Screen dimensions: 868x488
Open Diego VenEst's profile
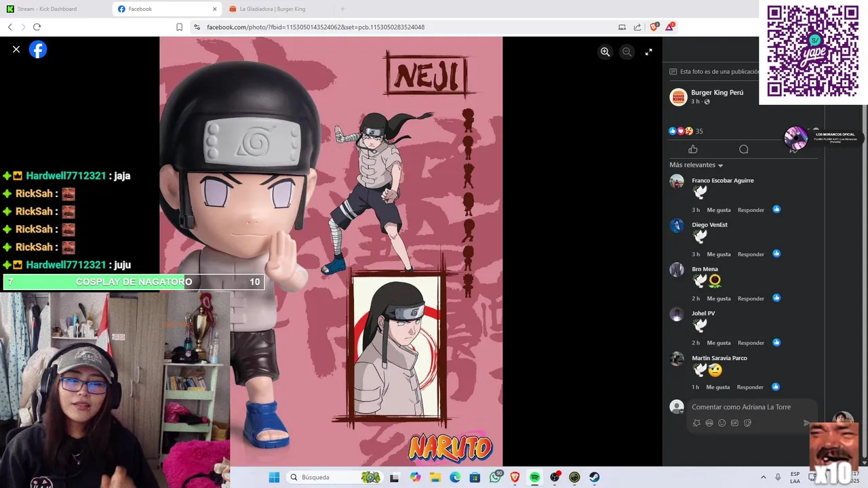tap(709, 224)
